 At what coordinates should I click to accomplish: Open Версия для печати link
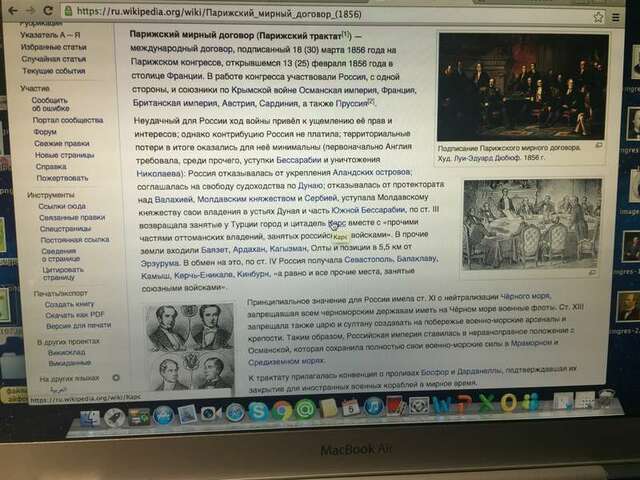point(79,325)
